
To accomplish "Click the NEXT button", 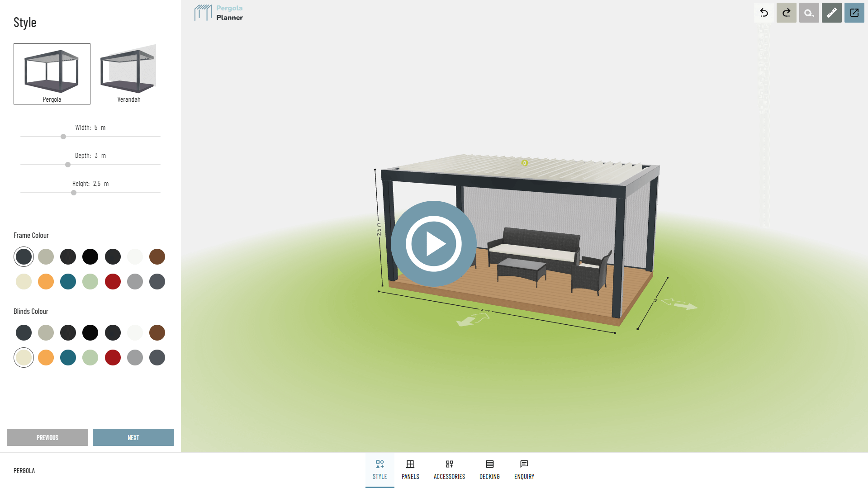I will (133, 437).
